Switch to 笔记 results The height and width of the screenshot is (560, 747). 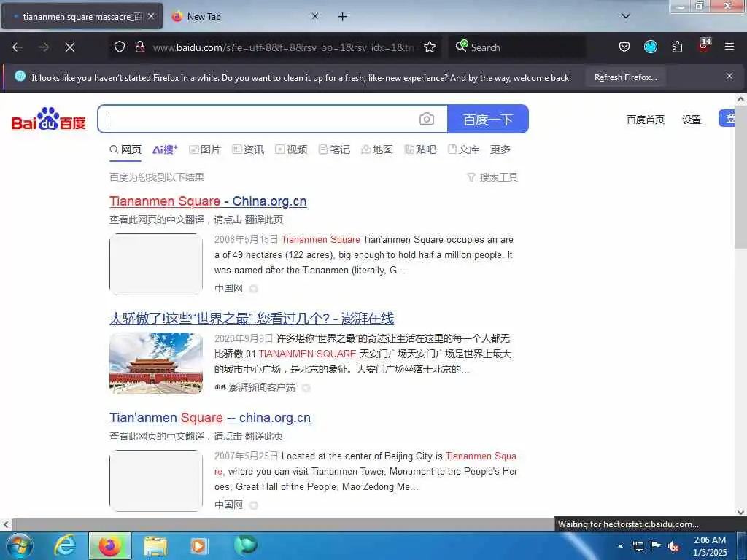[334, 149]
